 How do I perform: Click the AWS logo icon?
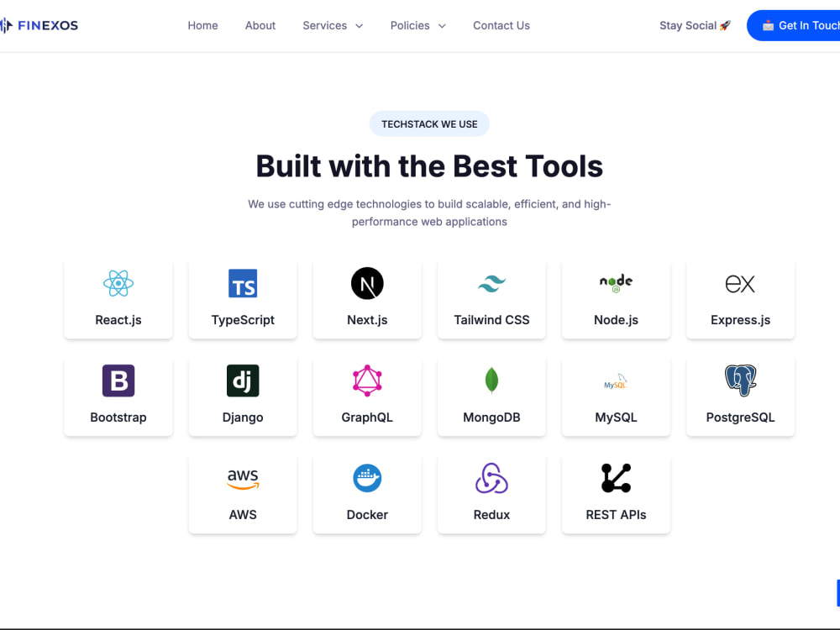(x=243, y=479)
